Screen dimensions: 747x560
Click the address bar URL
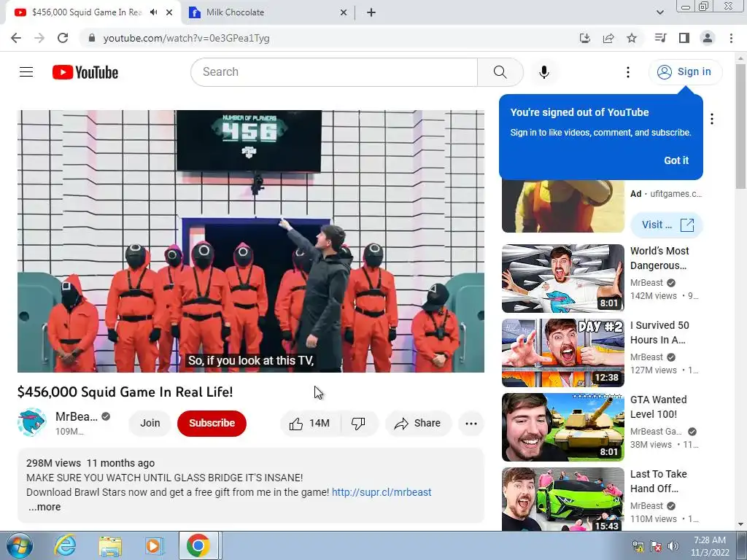pos(186,38)
